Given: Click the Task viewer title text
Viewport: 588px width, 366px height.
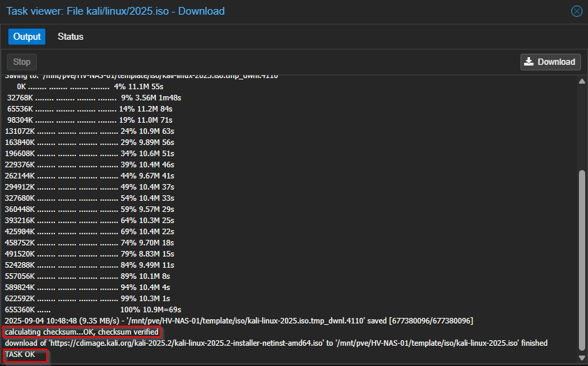Looking at the screenshot, I should [116, 11].
